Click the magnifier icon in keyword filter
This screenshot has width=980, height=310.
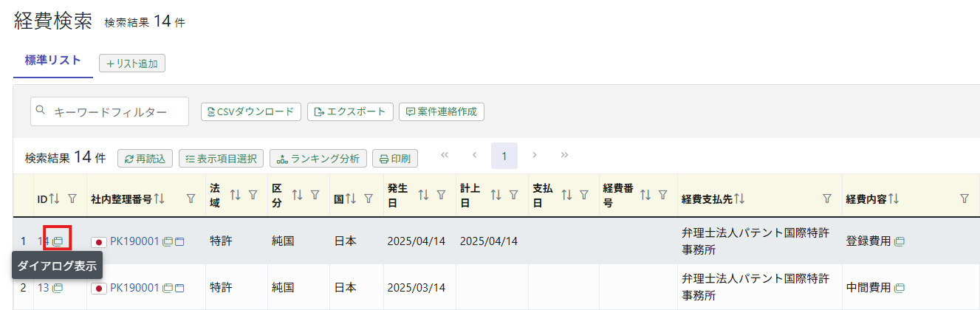click(x=41, y=111)
